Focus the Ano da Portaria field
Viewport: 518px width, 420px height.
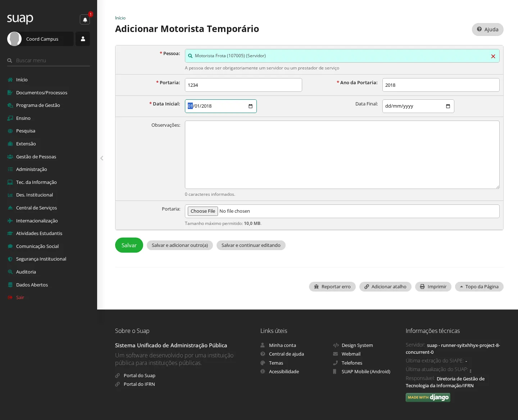click(x=441, y=85)
